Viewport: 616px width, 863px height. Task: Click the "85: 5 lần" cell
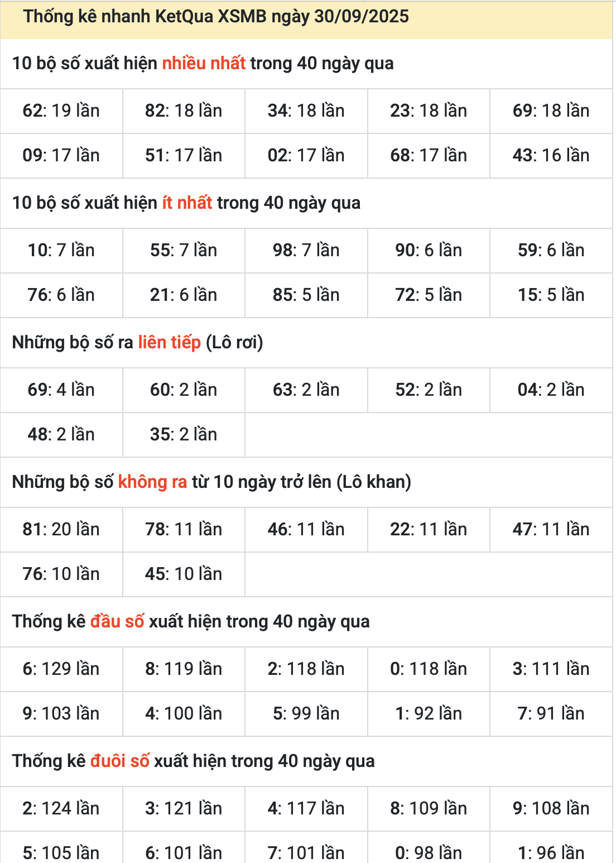click(x=306, y=295)
